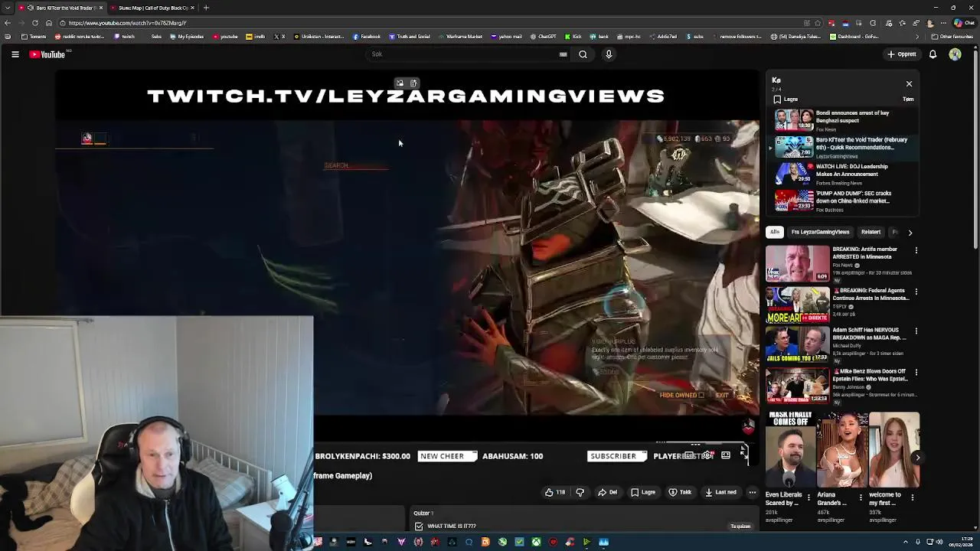This screenshot has height=551, width=980.
Task: Open Even Liberals Scared short
Action: click(791, 450)
